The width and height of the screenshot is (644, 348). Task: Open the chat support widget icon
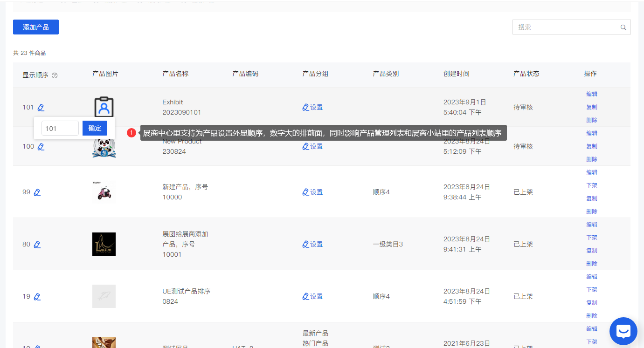(x=623, y=331)
